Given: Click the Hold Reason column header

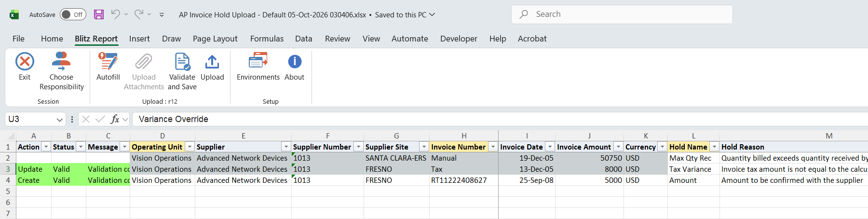Looking at the screenshot, I should point(794,147).
